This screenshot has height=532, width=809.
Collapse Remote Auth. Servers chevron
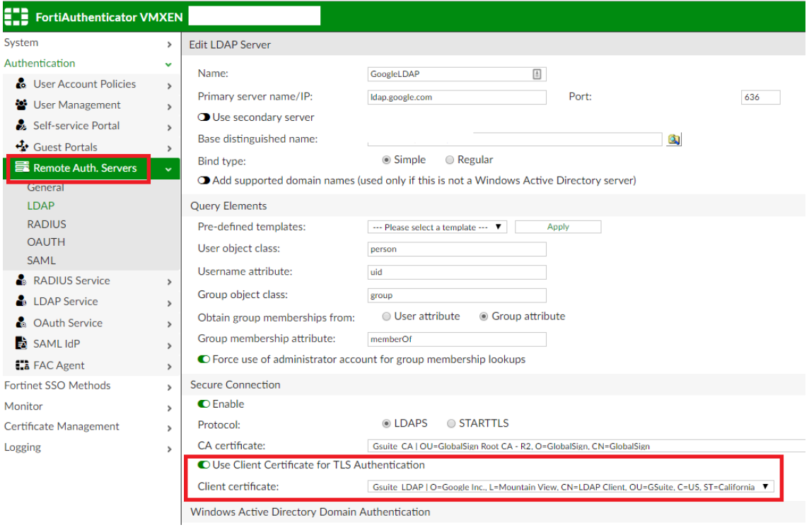168,169
